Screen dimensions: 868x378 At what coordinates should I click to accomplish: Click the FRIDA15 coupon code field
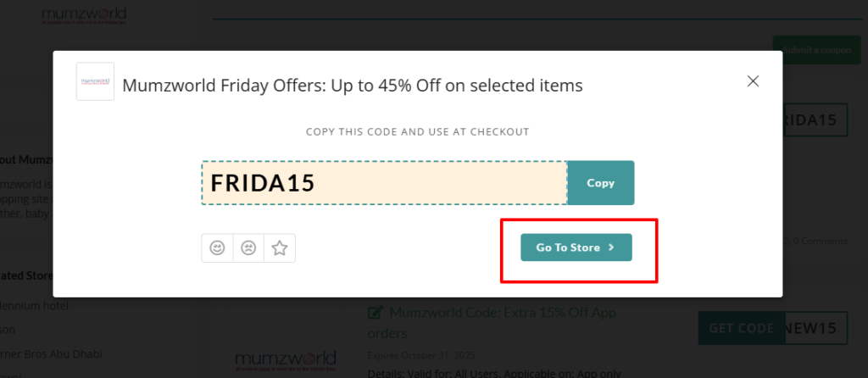(x=384, y=183)
